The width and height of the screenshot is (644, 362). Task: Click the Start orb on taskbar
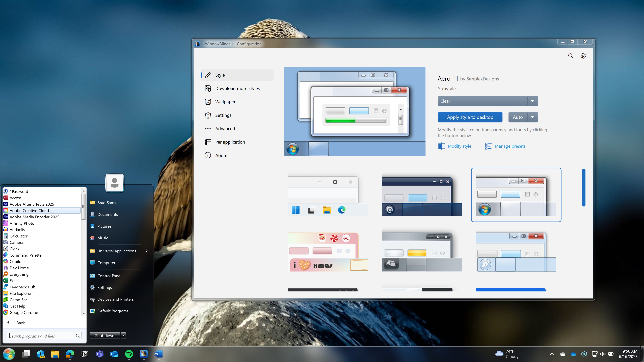[x=9, y=354]
